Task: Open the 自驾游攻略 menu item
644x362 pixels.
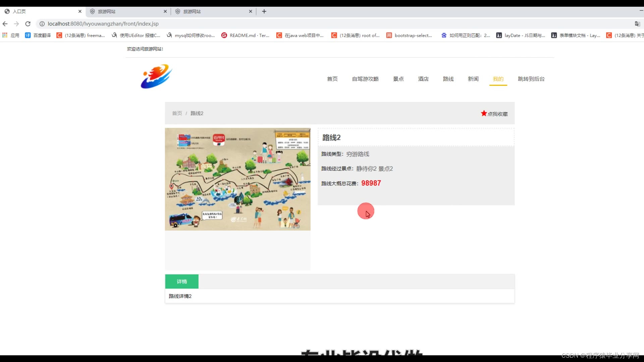Action: click(365, 79)
